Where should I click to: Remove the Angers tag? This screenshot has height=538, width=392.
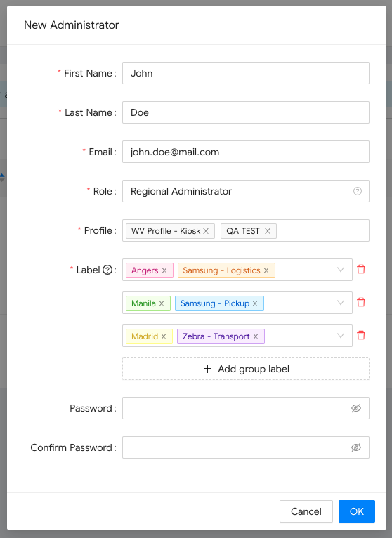(x=164, y=270)
